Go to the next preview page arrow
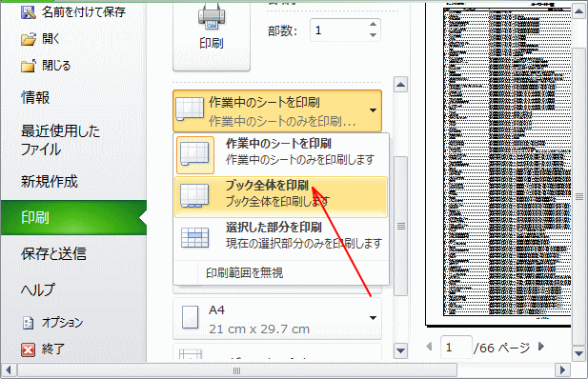The height and width of the screenshot is (379, 588). click(540, 346)
